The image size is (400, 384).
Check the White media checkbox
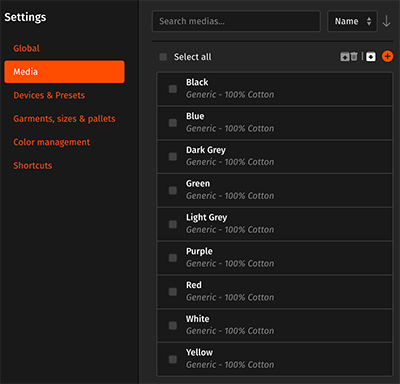(173, 325)
